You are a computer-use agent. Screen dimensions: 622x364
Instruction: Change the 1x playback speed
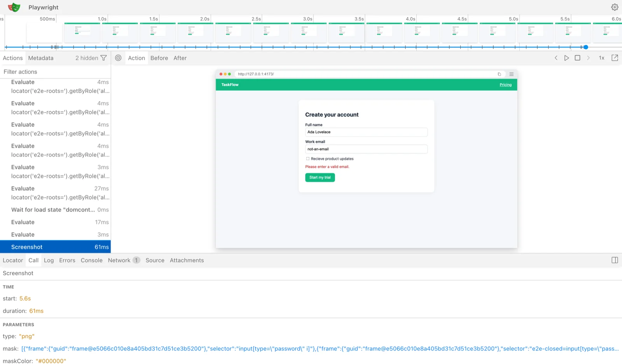[601, 58]
